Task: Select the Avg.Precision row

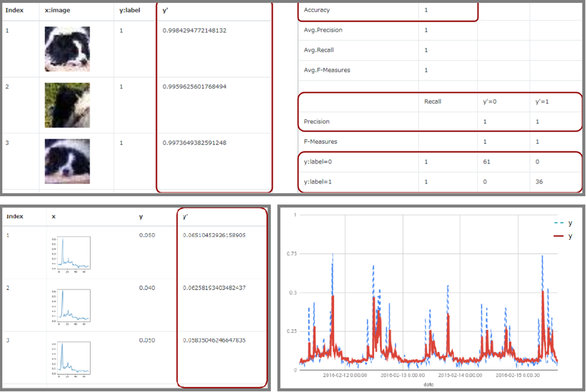Action: coord(440,30)
